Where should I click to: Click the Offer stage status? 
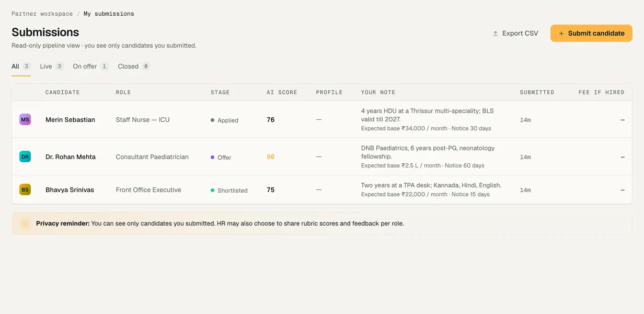221,158
